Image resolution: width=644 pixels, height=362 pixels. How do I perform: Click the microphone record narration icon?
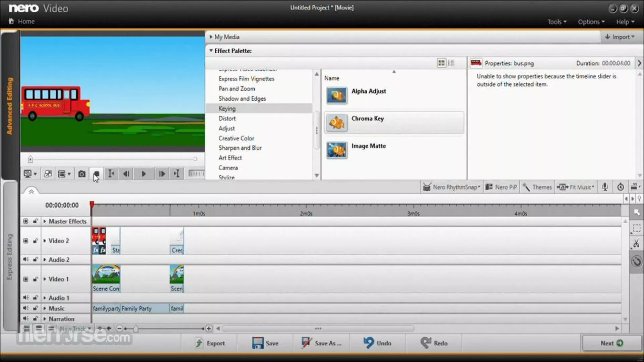605,187
